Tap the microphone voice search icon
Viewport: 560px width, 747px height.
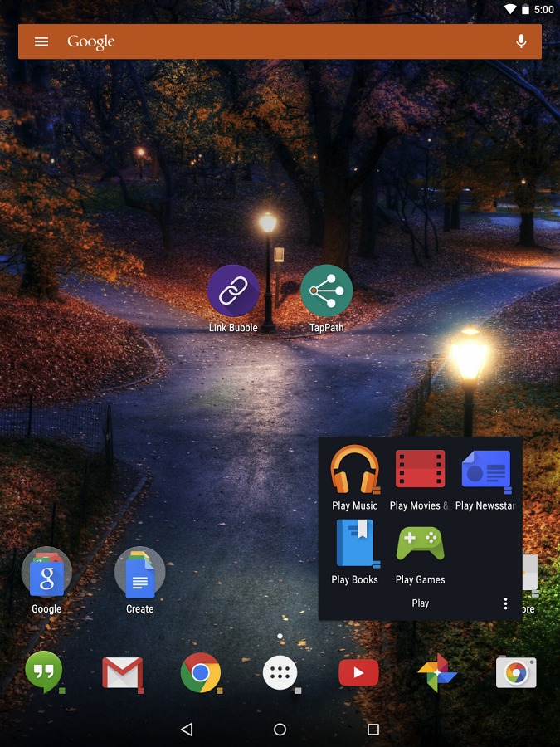click(x=521, y=41)
